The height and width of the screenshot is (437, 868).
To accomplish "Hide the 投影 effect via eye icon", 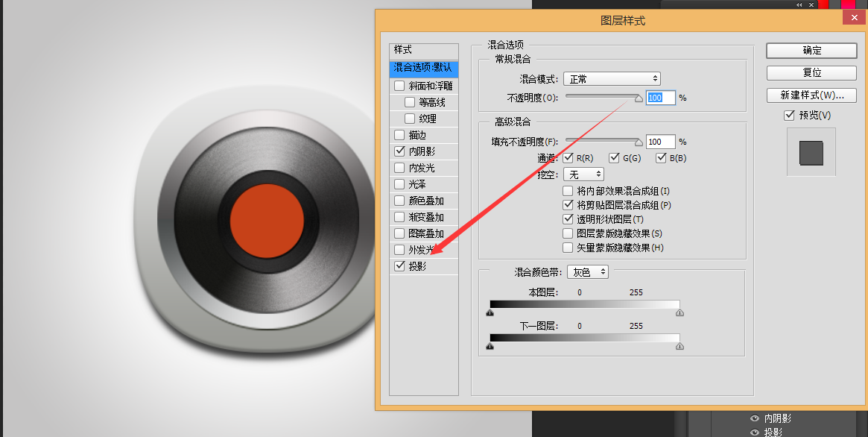I will tap(754, 433).
